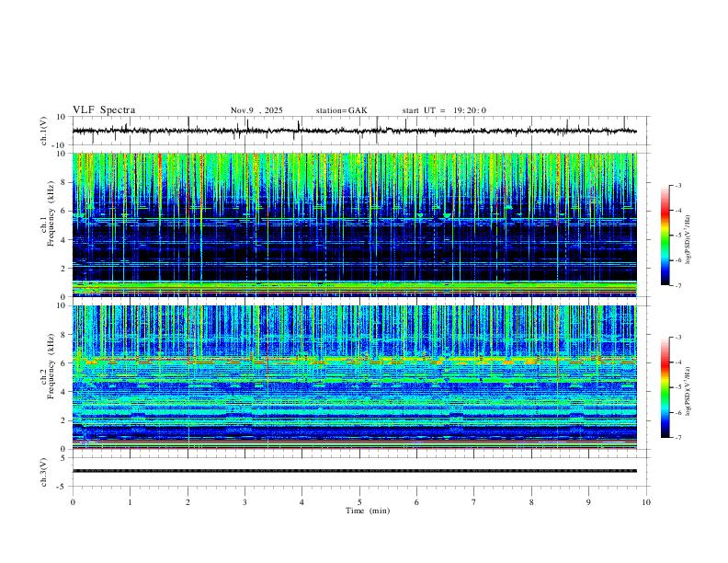Screen dimensions: 728x563
Task: Click the ch.1 spectrogram color scale bar
Action: point(665,236)
